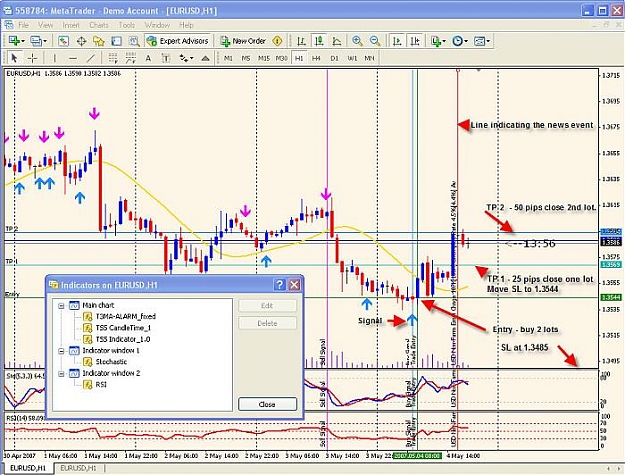Image resolution: width=625 pixels, height=475 pixels.
Task: Click Delete in the Indicators dialog
Action: click(267, 323)
